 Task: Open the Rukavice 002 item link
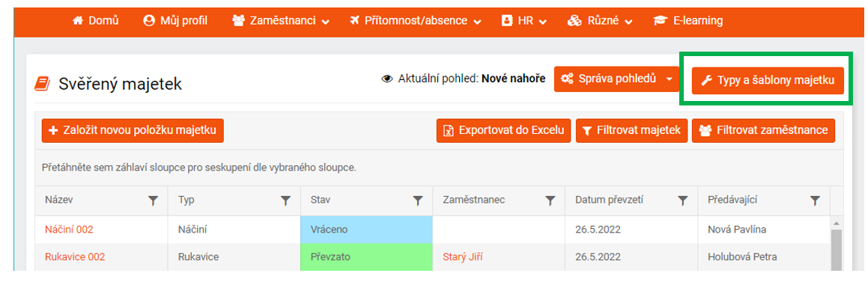tap(75, 257)
